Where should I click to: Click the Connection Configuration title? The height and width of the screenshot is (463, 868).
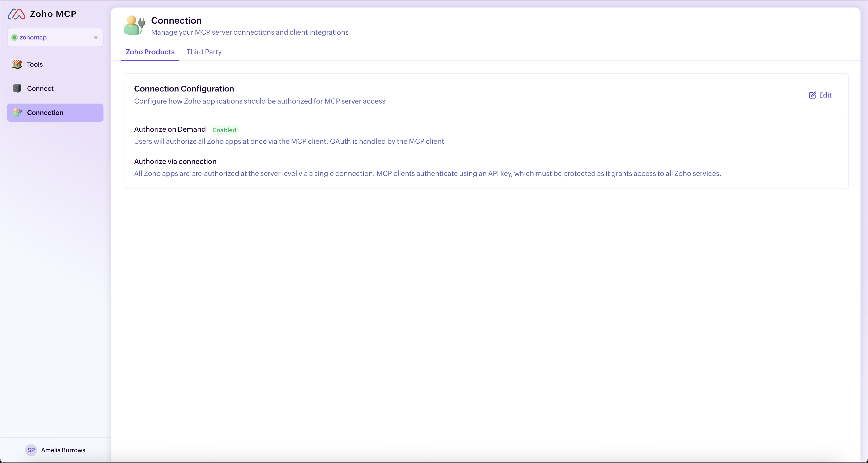pos(184,89)
